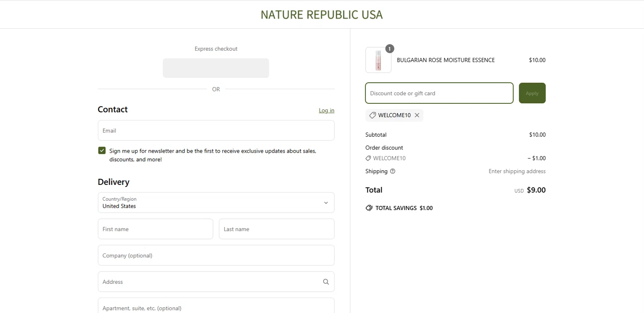Focus the Address input field
This screenshot has width=644, height=313.
[x=216, y=282]
